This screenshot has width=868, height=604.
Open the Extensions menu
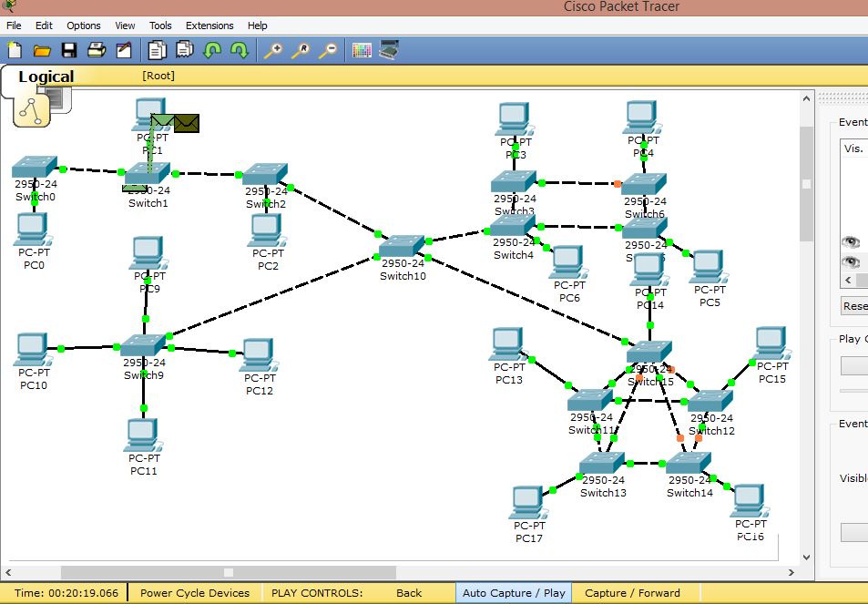pos(209,26)
